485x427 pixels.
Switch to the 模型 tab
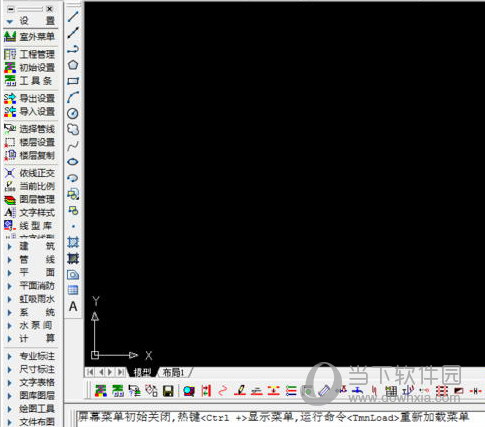point(142,372)
